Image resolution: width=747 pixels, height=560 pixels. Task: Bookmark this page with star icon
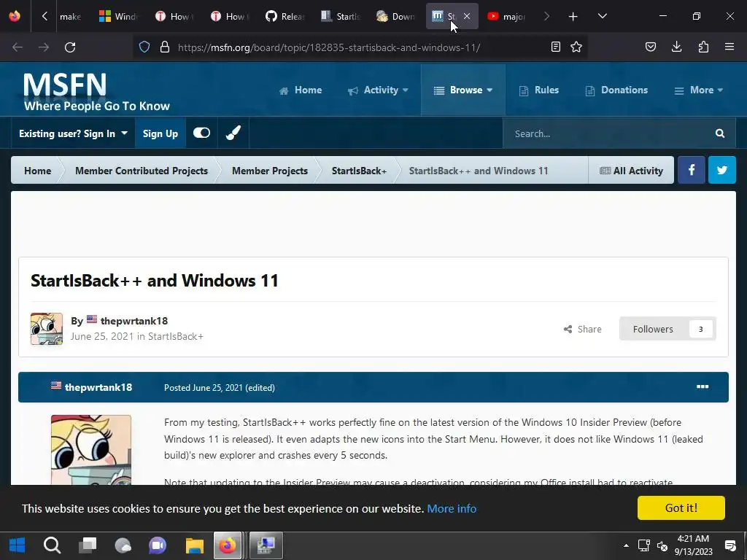576,47
